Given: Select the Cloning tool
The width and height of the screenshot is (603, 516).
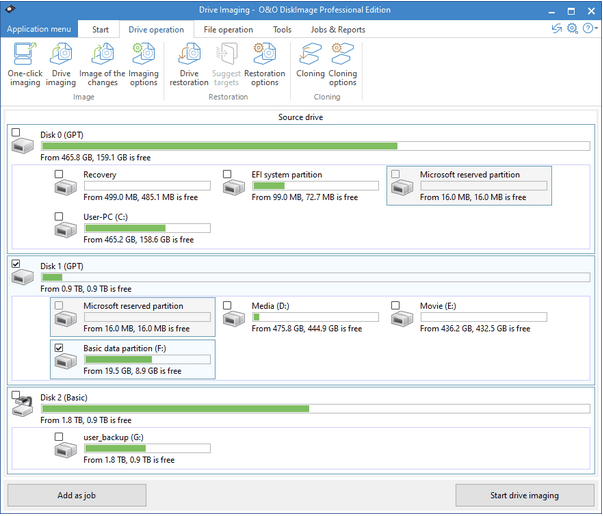Looking at the screenshot, I should pos(310,60).
